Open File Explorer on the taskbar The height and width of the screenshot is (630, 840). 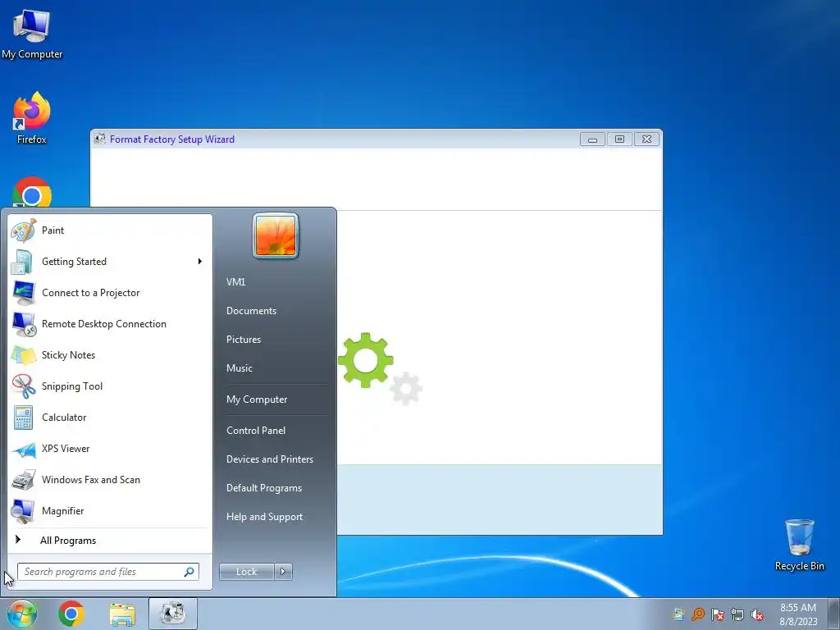click(122, 614)
